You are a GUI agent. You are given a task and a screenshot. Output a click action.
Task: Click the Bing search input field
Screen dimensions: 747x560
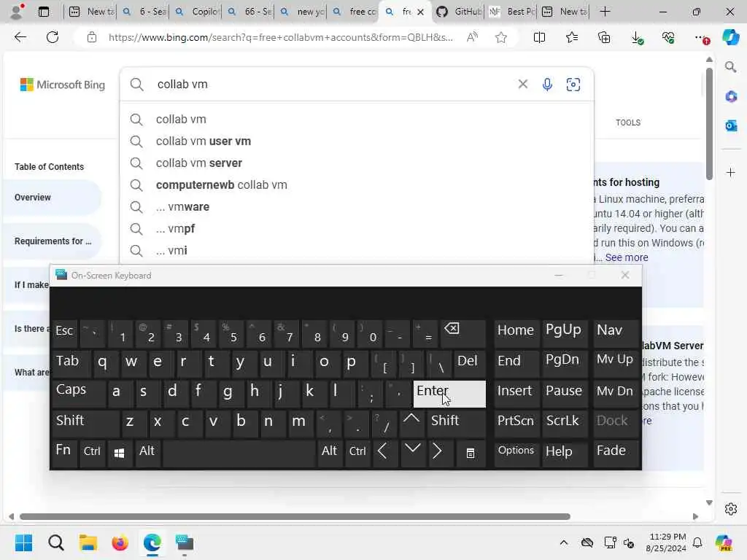pyautogui.click(x=333, y=85)
